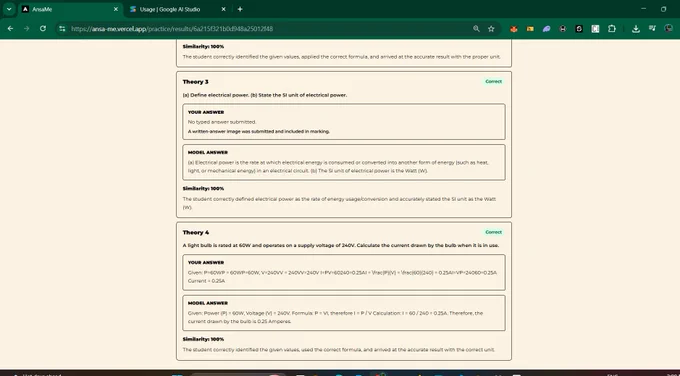Show browser downloads
680x376 pixels.
(x=636, y=29)
